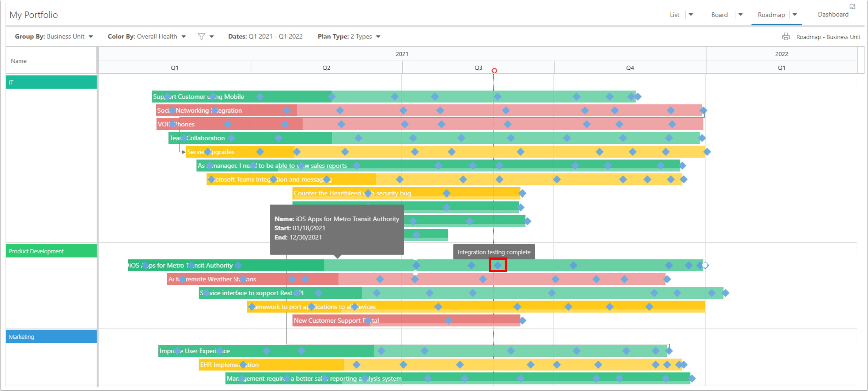Screen dimensions: 868x391
Task: Click the end diamond of Service interface Rest API bar
Action: pos(726,293)
